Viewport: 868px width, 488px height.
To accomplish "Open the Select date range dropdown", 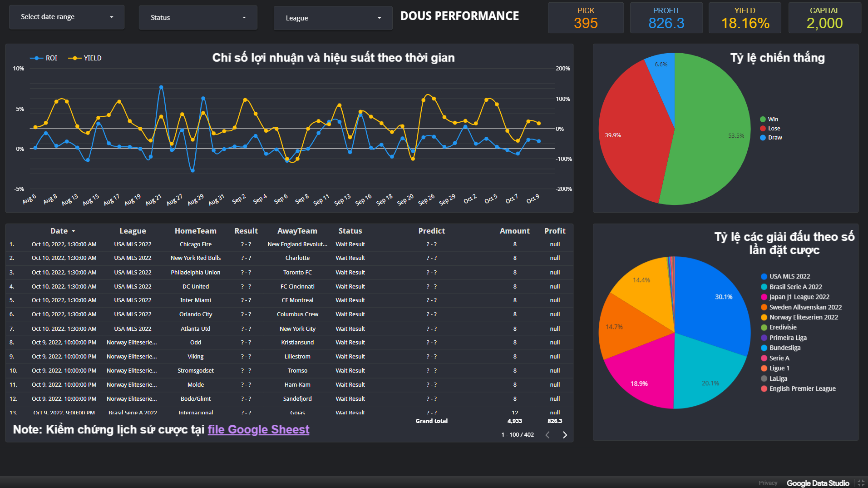I will pos(67,17).
